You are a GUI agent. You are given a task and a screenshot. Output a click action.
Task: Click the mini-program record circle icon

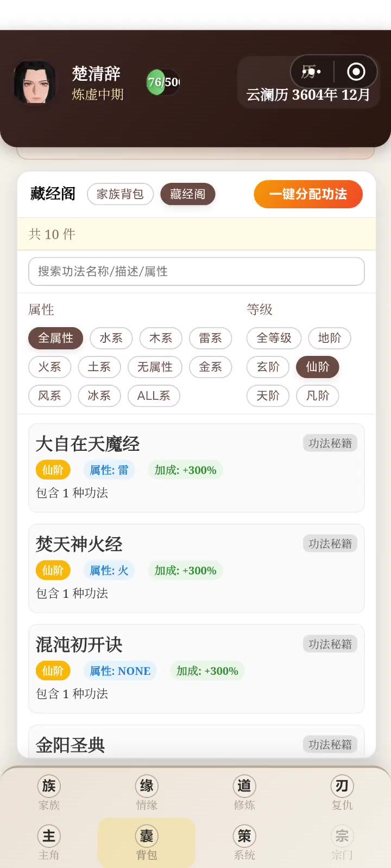(356, 72)
